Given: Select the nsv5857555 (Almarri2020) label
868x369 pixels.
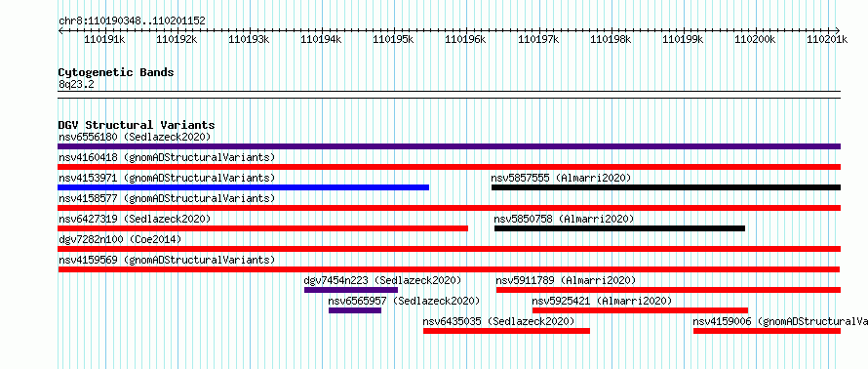Looking at the screenshot, I should (562, 178).
